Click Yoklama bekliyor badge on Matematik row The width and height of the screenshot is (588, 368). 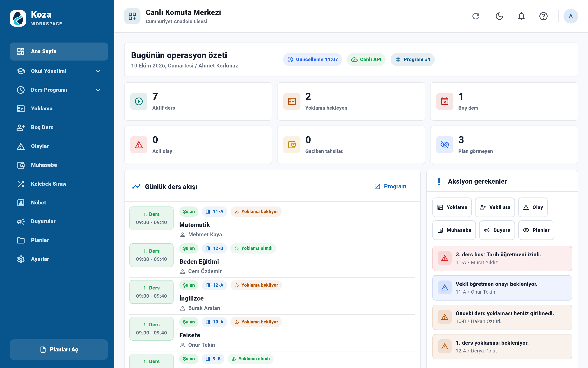click(256, 212)
